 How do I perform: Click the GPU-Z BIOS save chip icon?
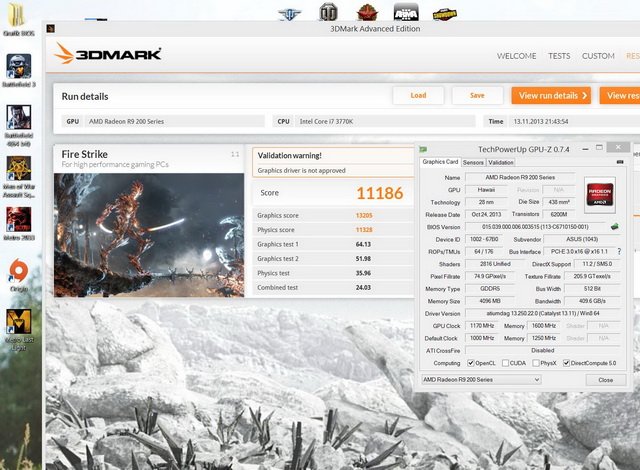(x=614, y=227)
